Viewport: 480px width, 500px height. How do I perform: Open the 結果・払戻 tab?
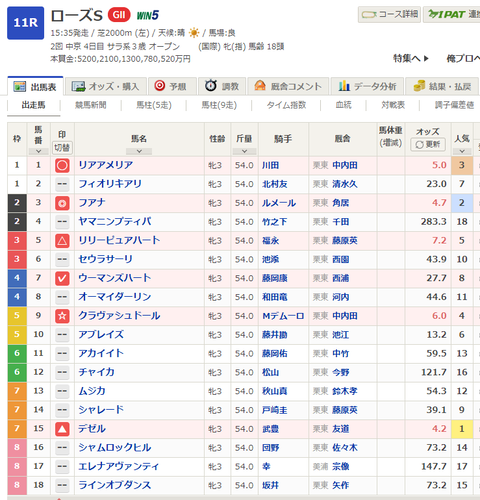pyautogui.click(x=442, y=87)
